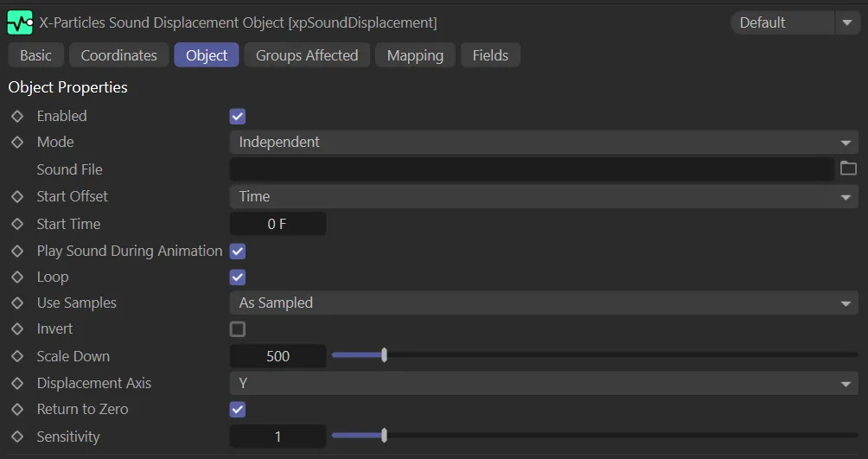This screenshot has width=868, height=459.
Task: Click animation diamond next to Scale Down
Action: 17,356
